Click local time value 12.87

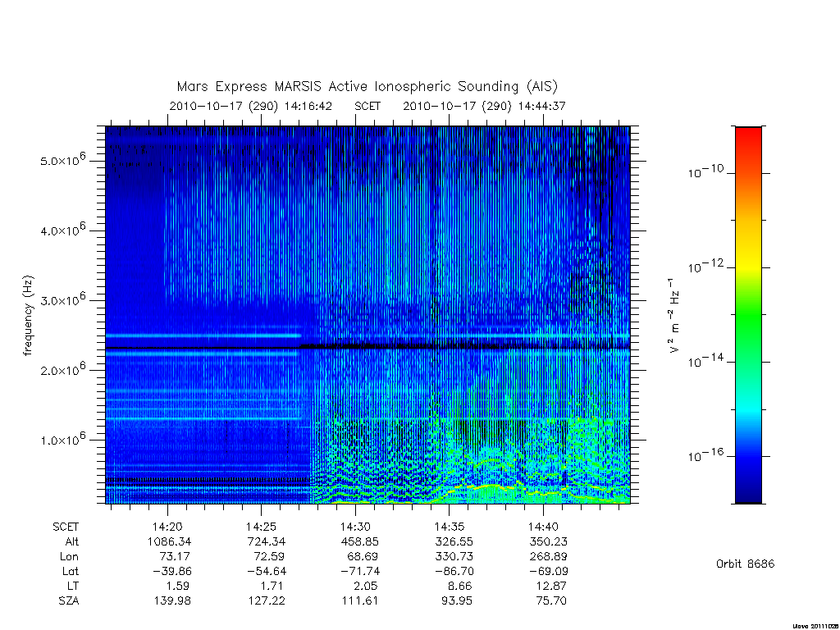coord(550,586)
